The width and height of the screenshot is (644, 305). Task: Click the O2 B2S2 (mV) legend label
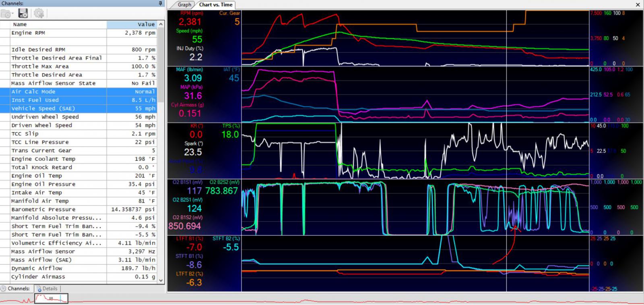[225, 183]
